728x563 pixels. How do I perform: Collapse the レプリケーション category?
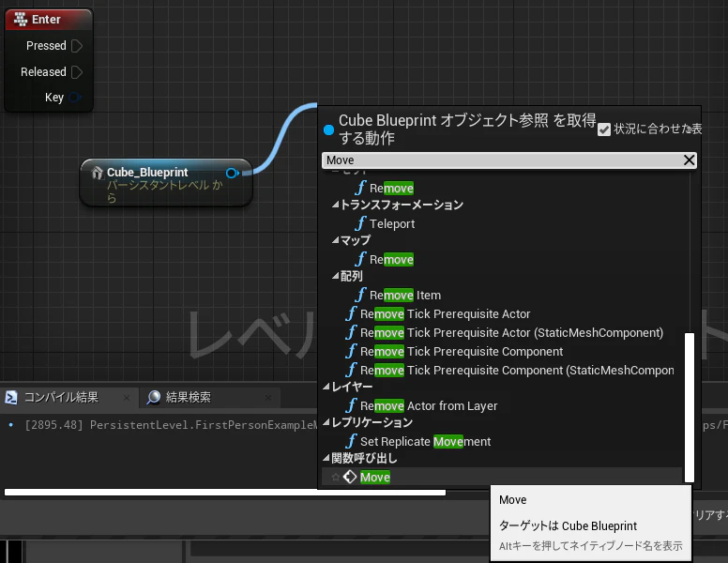pos(326,422)
